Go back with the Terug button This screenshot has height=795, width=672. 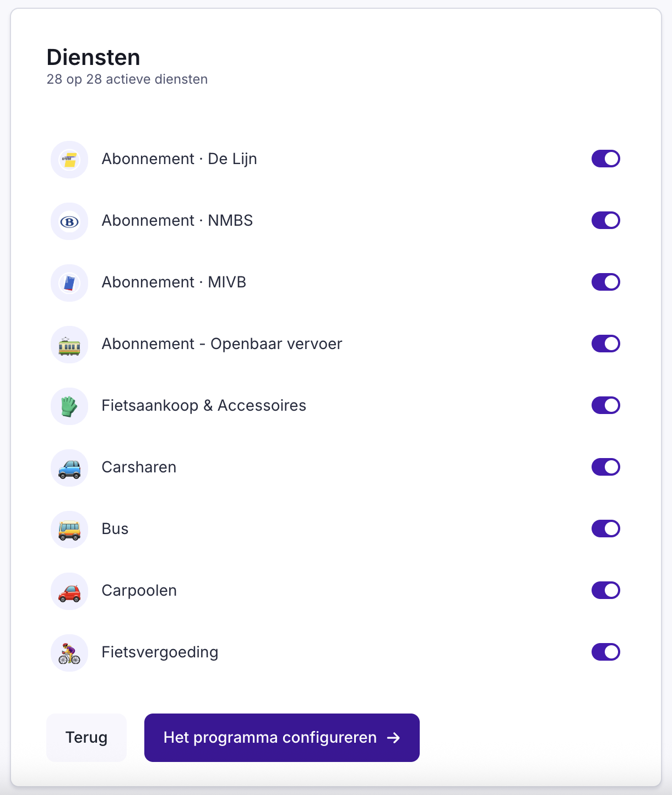tap(86, 738)
